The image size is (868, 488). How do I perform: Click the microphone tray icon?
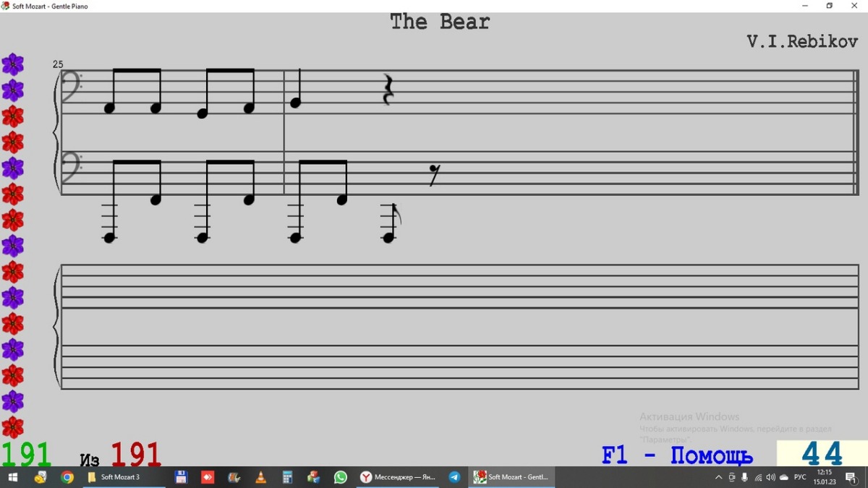(x=745, y=477)
